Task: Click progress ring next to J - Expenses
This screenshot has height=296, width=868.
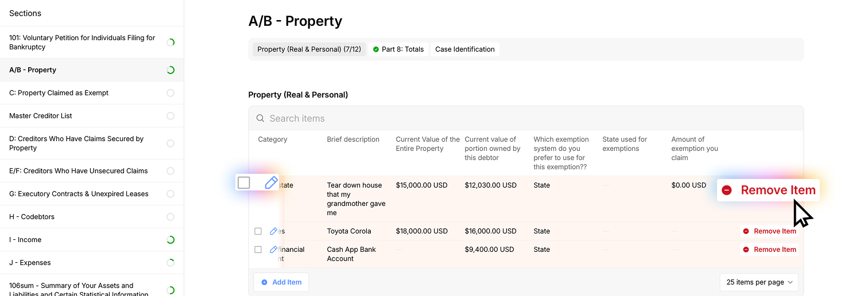Action: [x=170, y=263]
